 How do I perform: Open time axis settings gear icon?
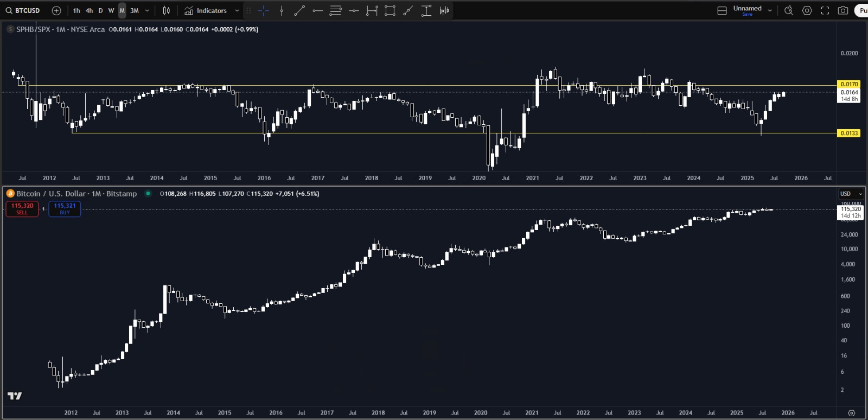tap(852, 413)
